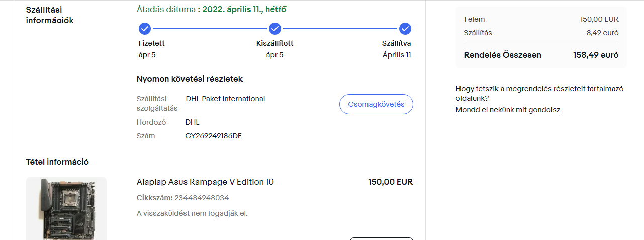Click the shipping cost 8,49 euró
The width and height of the screenshot is (644, 240).
coord(602,33)
